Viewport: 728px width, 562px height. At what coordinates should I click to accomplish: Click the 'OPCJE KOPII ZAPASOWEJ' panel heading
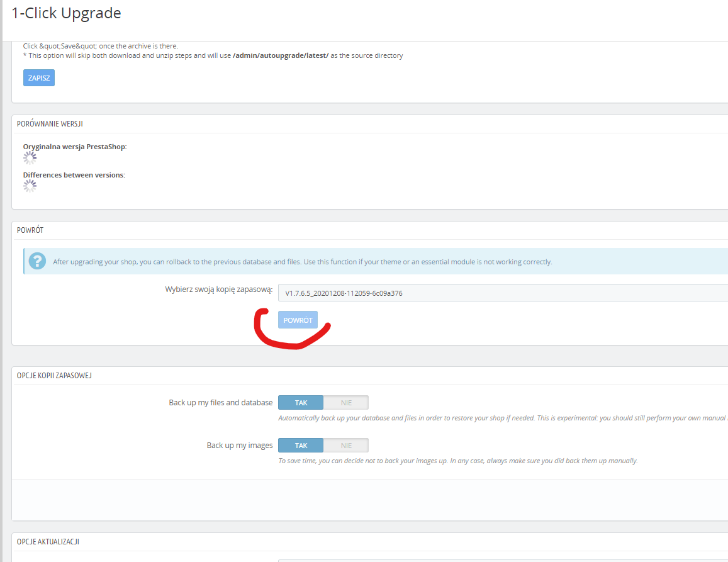click(54, 375)
